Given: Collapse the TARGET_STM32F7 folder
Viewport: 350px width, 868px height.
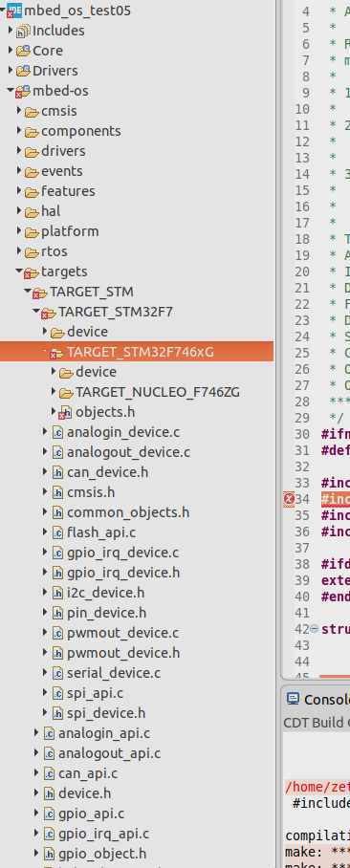Looking at the screenshot, I should pyautogui.click(x=36, y=312).
